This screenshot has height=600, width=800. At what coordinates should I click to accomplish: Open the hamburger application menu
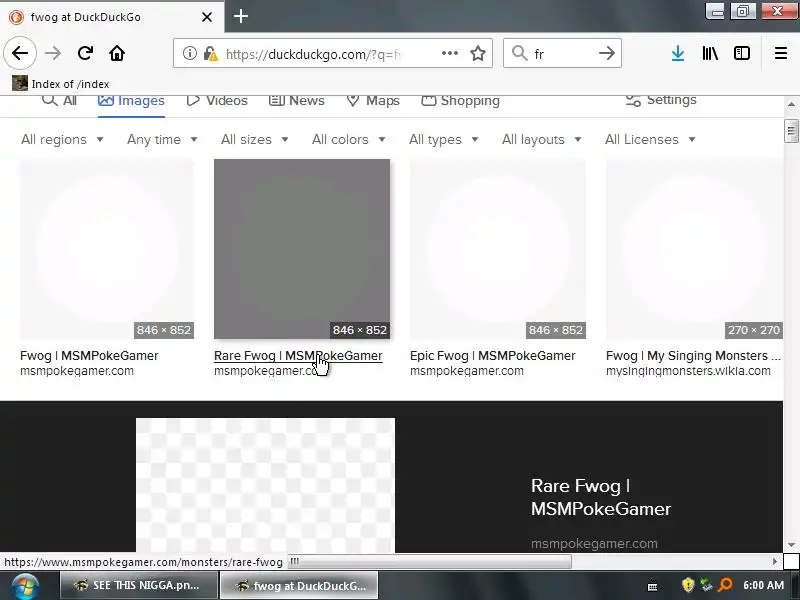pos(781,53)
